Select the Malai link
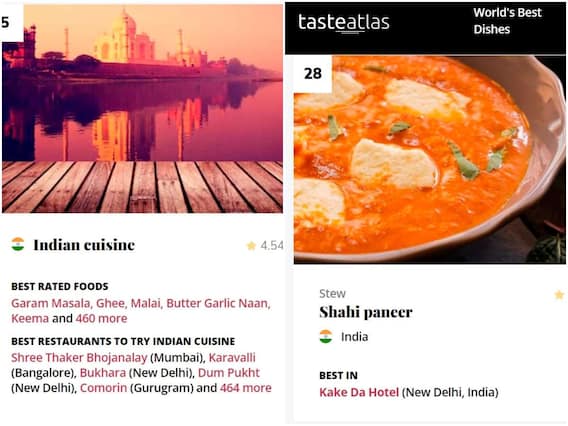This screenshot has width=568, height=426. [x=145, y=303]
